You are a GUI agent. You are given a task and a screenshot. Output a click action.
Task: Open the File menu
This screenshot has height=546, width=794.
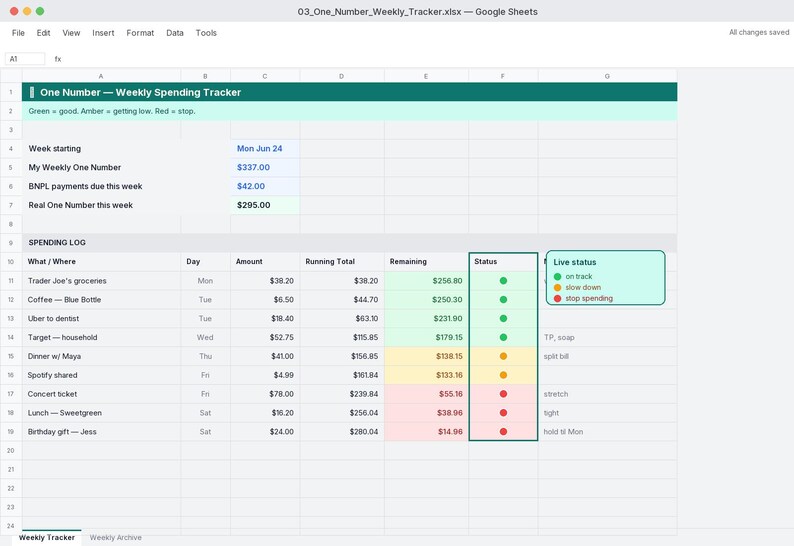18,33
